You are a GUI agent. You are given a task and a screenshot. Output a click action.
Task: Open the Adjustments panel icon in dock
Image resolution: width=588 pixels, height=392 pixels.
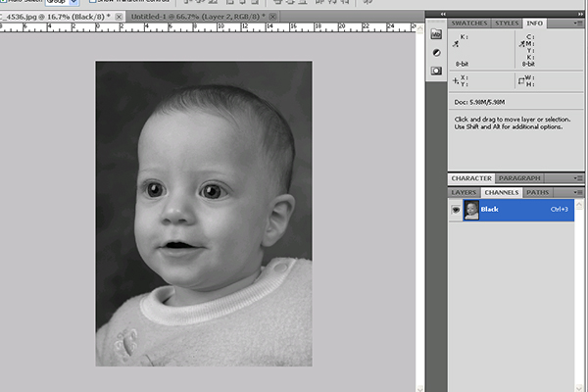[435, 53]
